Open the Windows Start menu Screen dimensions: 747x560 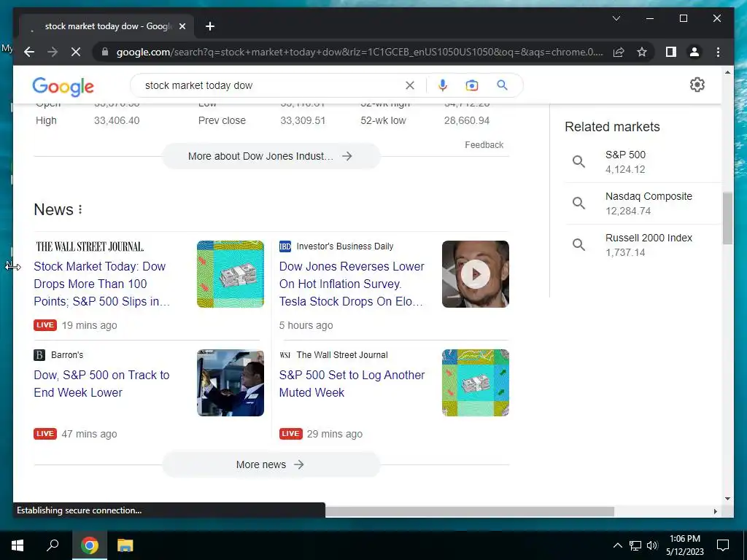pos(18,545)
